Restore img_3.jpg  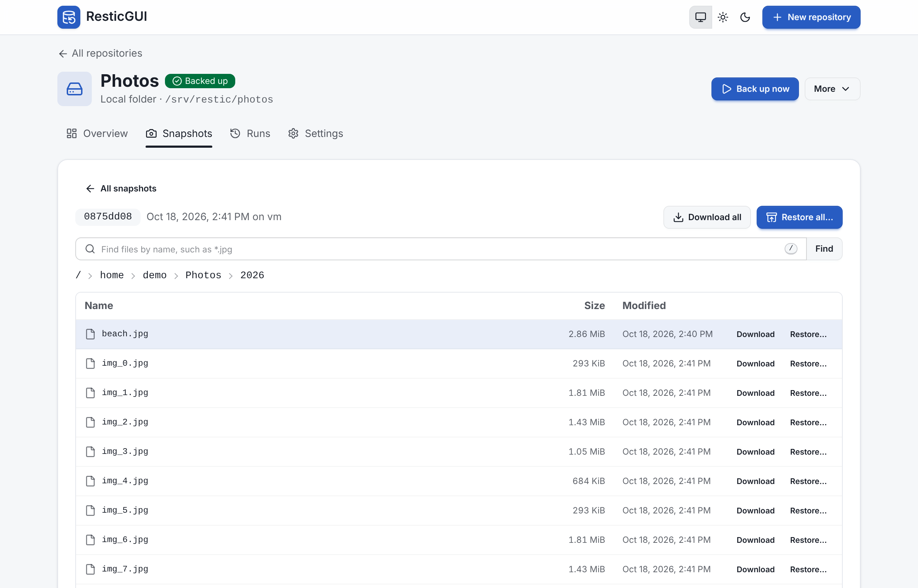click(x=808, y=452)
